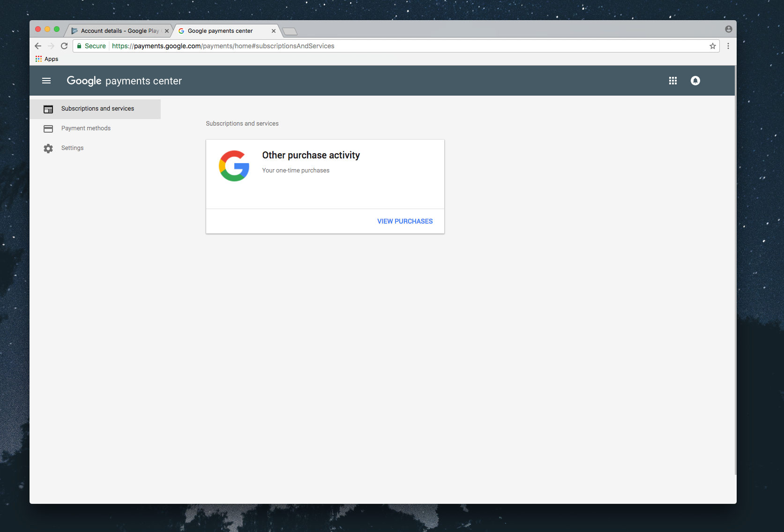Minimize the Chrome window with yellow button
This screenshot has height=532, width=784.
pos(47,29)
